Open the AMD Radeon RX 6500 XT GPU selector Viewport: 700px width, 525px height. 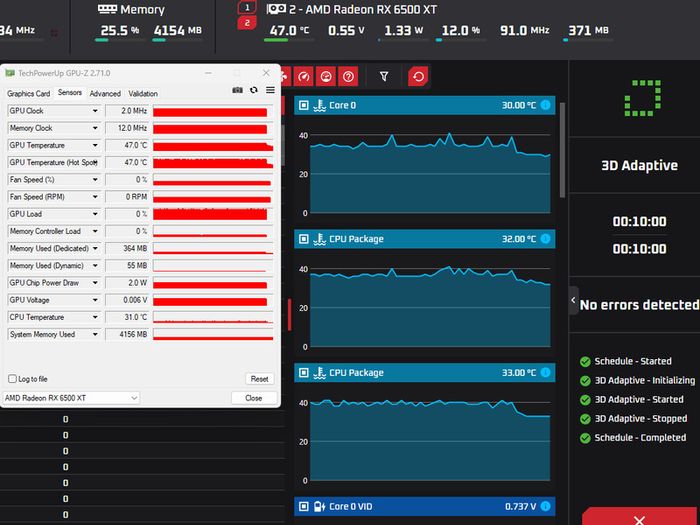coord(71,398)
